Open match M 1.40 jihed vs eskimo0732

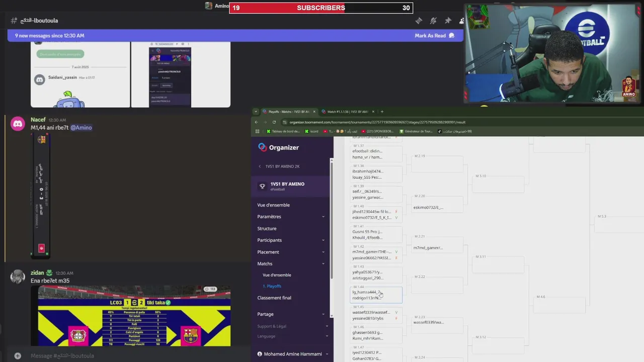376,215
